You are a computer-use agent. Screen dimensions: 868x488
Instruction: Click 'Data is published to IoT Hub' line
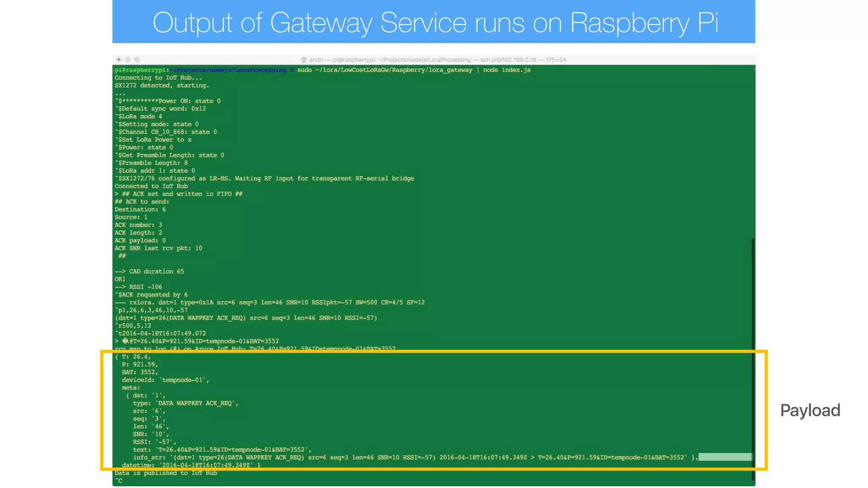[166, 473]
